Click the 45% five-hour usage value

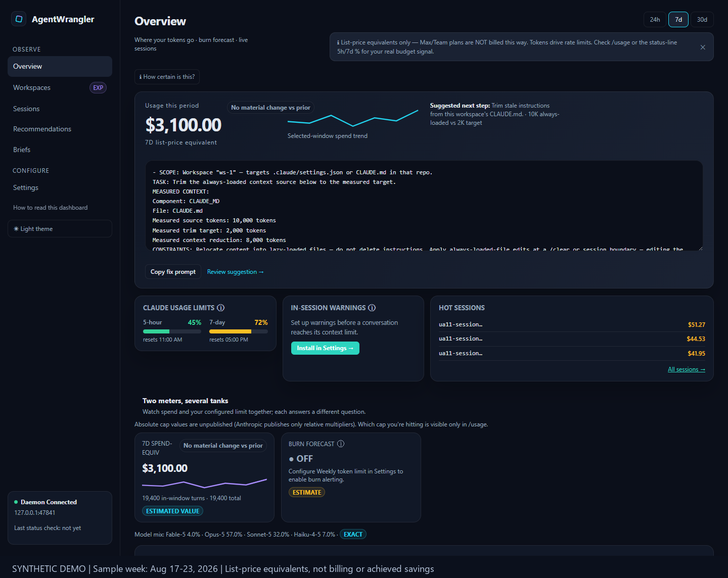(195, 322)
